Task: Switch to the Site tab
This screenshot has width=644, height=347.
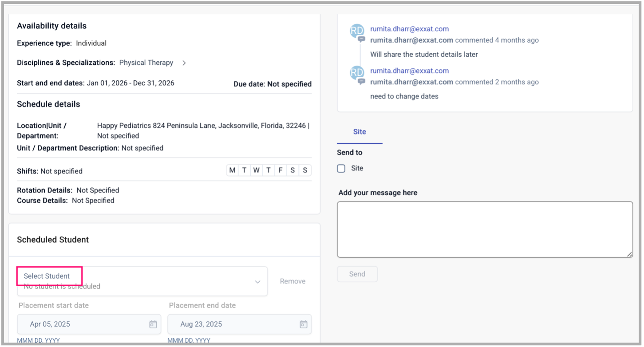Action: (360, 132)
